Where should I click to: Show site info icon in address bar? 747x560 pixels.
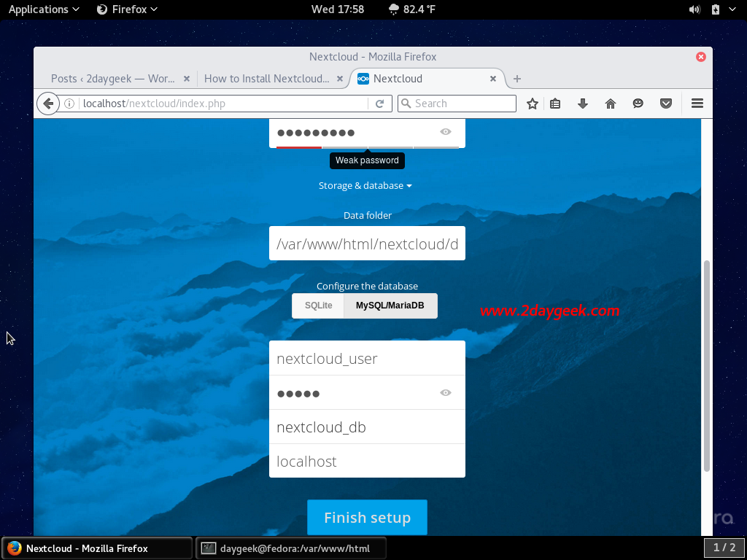click(x=69, y=104)
